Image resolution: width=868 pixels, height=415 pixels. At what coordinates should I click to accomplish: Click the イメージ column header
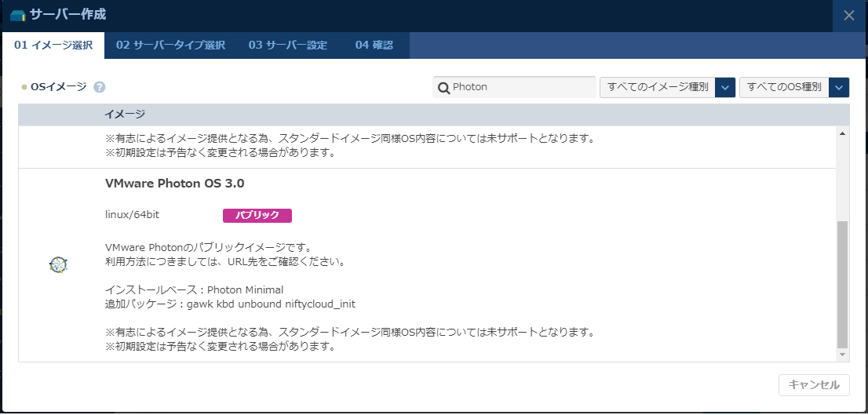125,115
